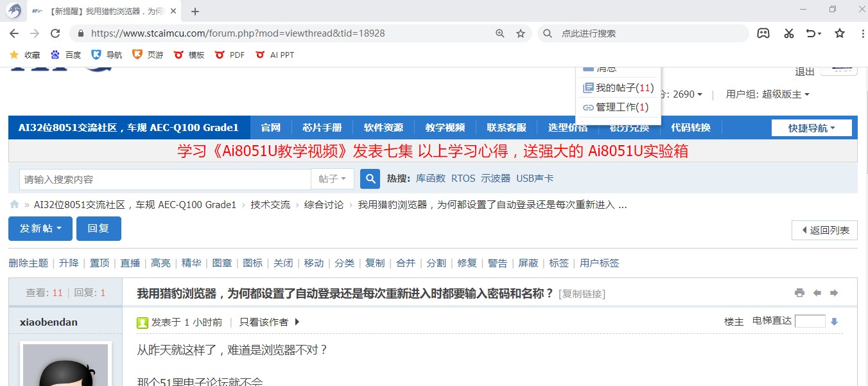Open 我的帖子(11) in the popup menu

(x=618, y=88)
